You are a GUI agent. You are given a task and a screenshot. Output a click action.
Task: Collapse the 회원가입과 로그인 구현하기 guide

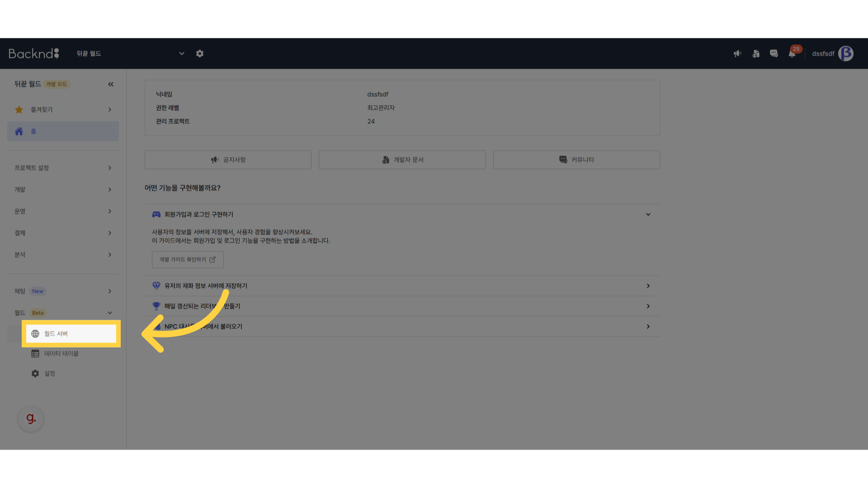[x=648, y=214]
